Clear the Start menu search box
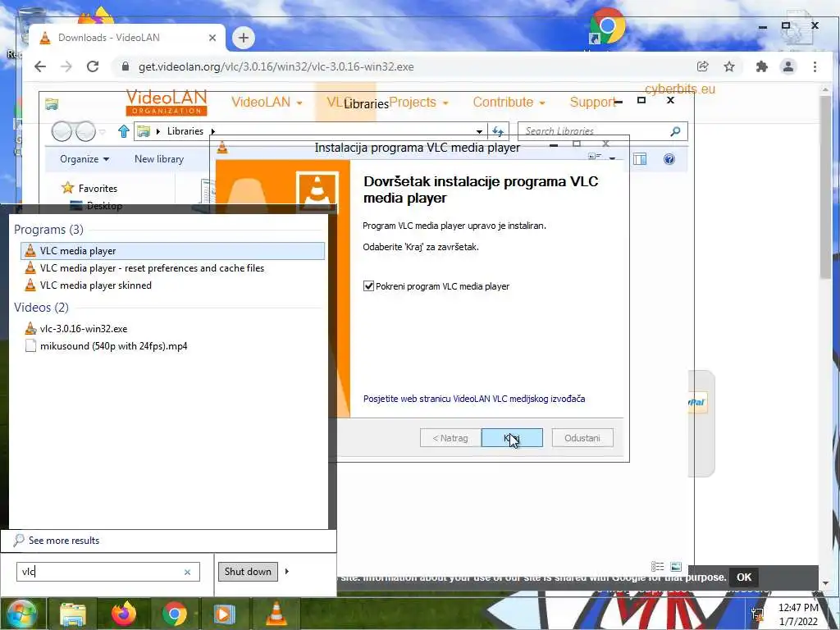 tap(188, 572)
